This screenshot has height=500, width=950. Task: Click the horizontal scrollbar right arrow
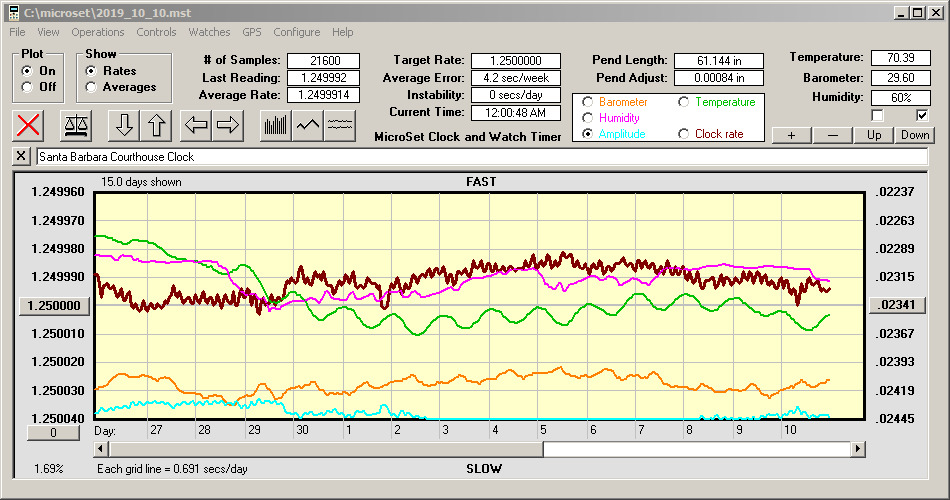click(857, 449)
